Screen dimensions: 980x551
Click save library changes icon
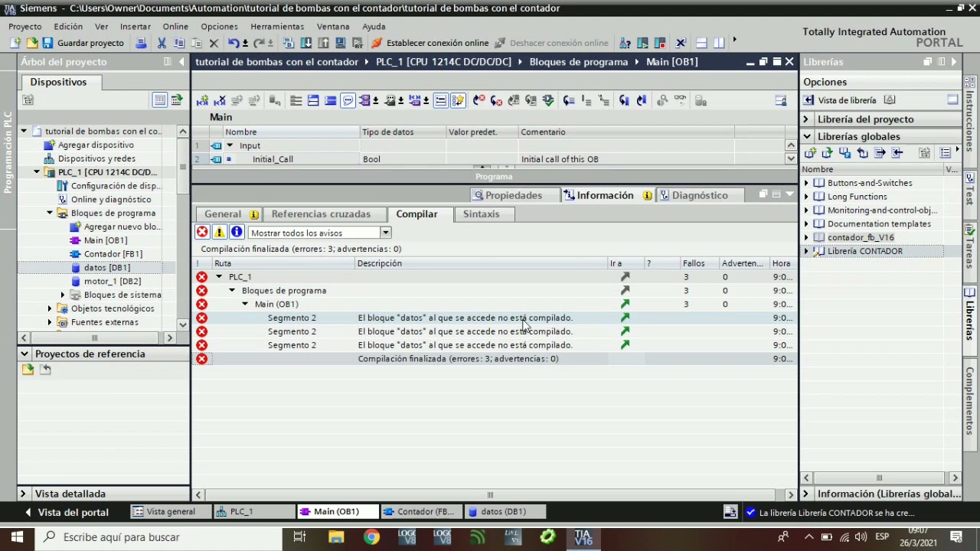tap(844, 153)
